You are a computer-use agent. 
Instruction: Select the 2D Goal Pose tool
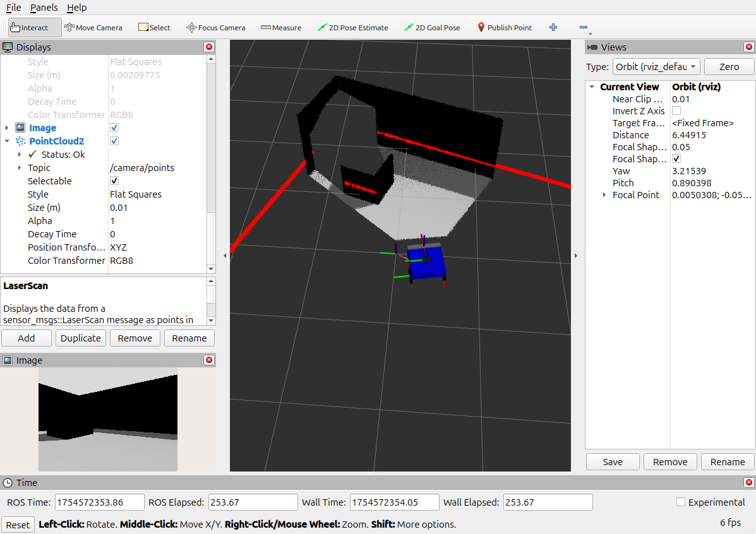pyautogui.click(x=432, y=28)
